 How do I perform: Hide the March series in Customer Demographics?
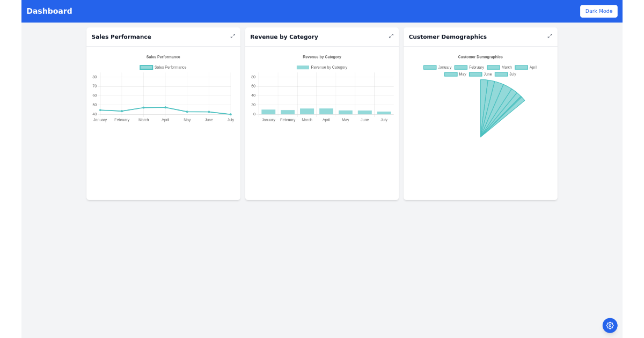coord(499,67)
